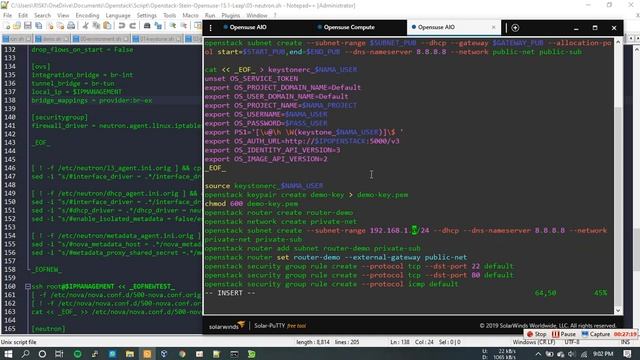Open the Windows Start menu
Screen dimensions: 640x360
point(8,354)
